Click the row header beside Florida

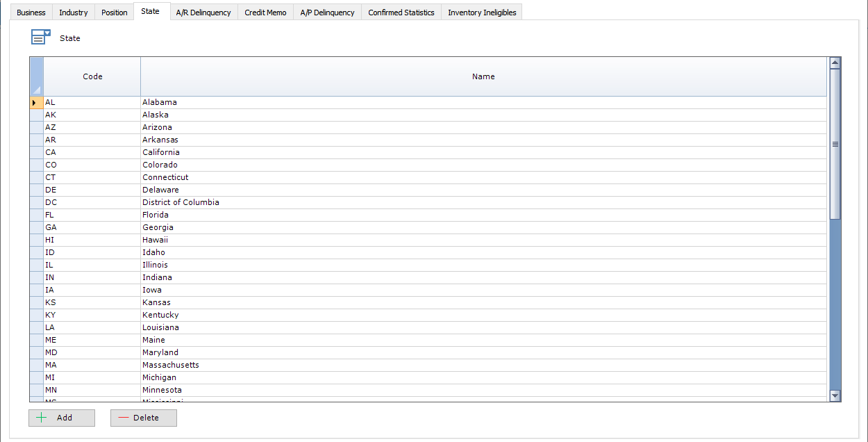click(37, 215)
